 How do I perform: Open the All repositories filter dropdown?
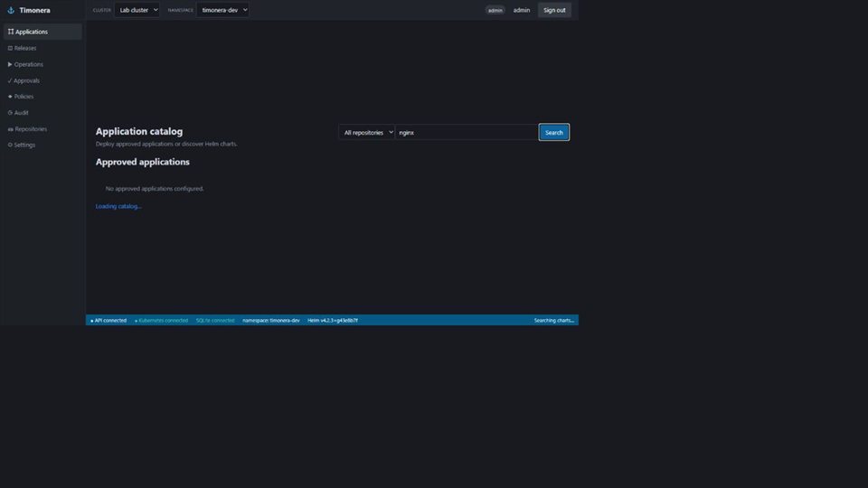366,132
